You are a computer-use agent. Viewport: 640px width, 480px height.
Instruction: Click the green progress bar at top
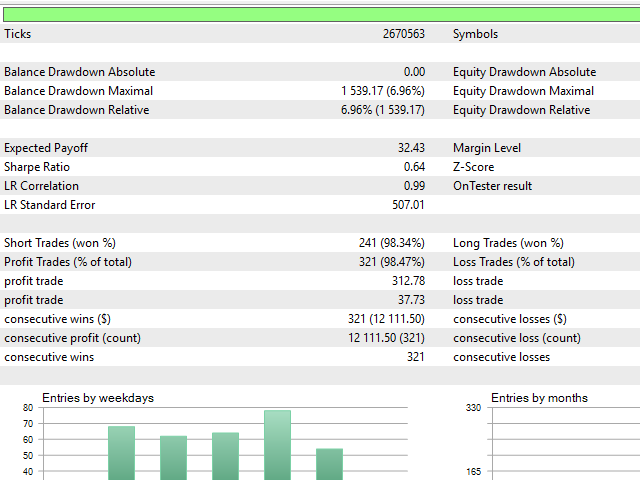click(320, 14)
